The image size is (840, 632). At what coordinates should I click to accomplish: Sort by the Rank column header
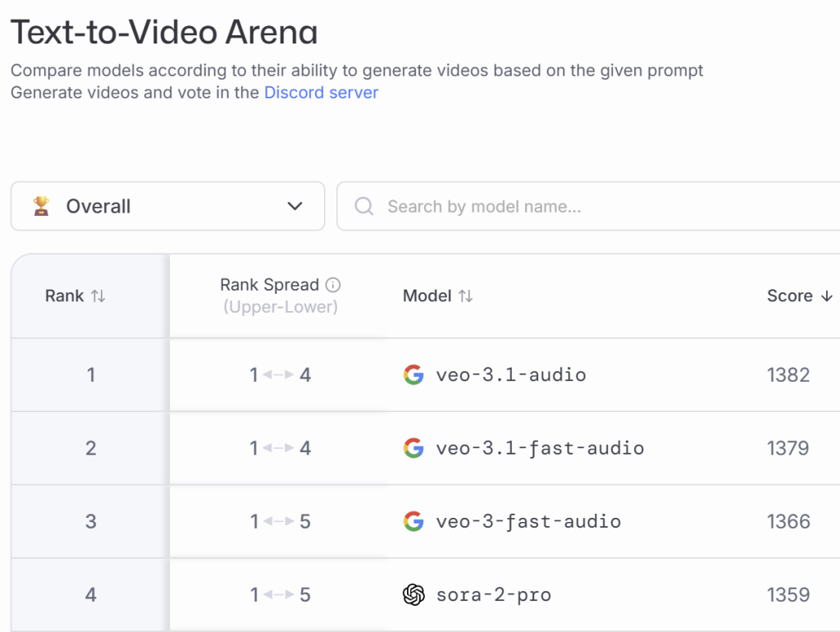point(64,296)
